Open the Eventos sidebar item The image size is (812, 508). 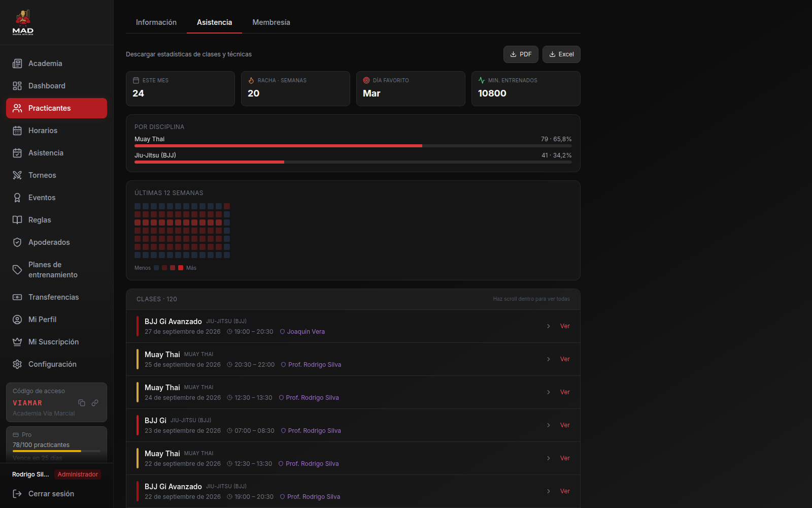tap(56, 198)
